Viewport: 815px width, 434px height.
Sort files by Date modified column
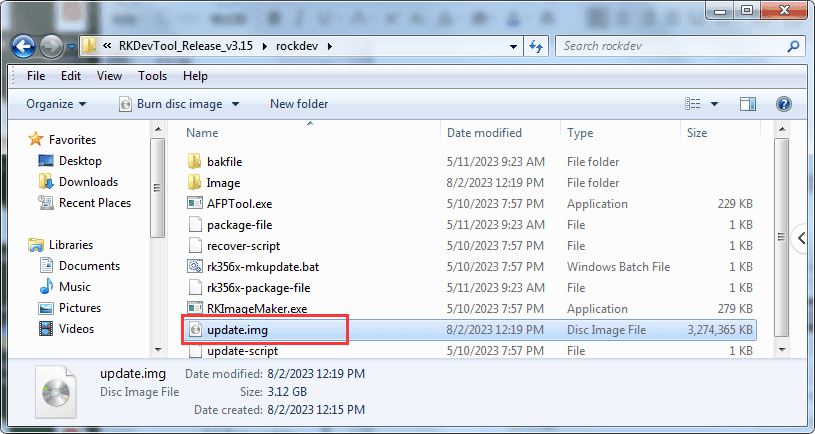[484, 133]
